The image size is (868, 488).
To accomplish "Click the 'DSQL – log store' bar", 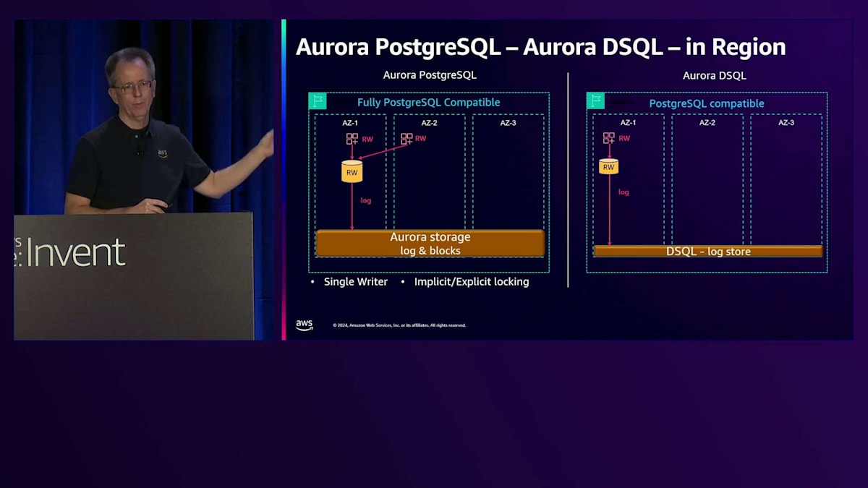I will click(708, 252).
